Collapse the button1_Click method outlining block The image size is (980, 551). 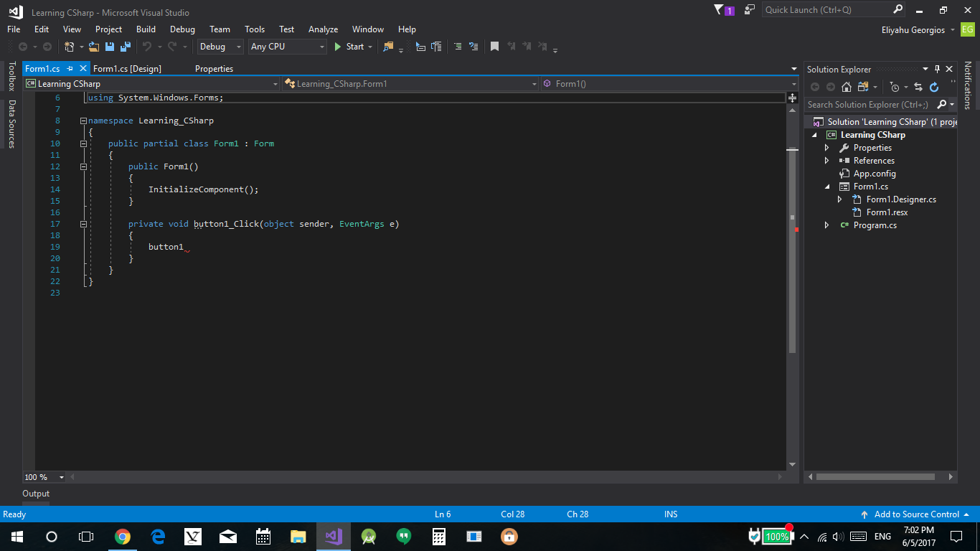click(83, 224)
